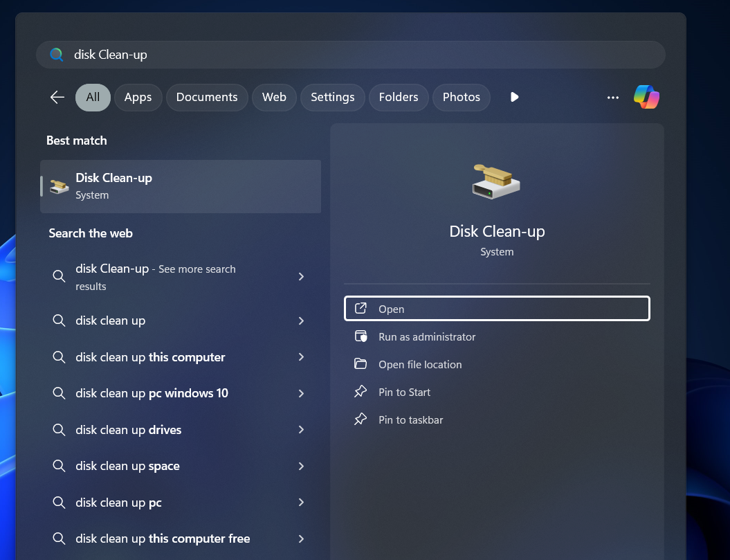Click magnifier icon beside 'disk clean up this computer free'
730x560 pixels.
[59, 539]
